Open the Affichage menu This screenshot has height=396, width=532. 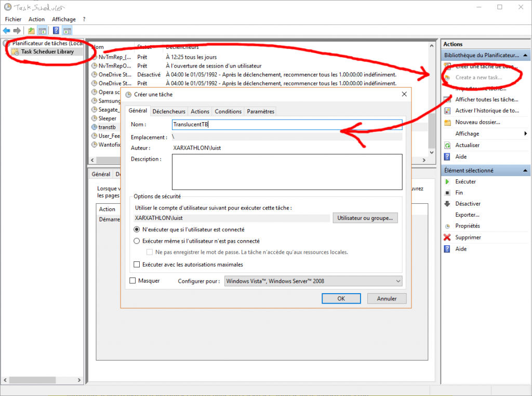coord(64,19)
